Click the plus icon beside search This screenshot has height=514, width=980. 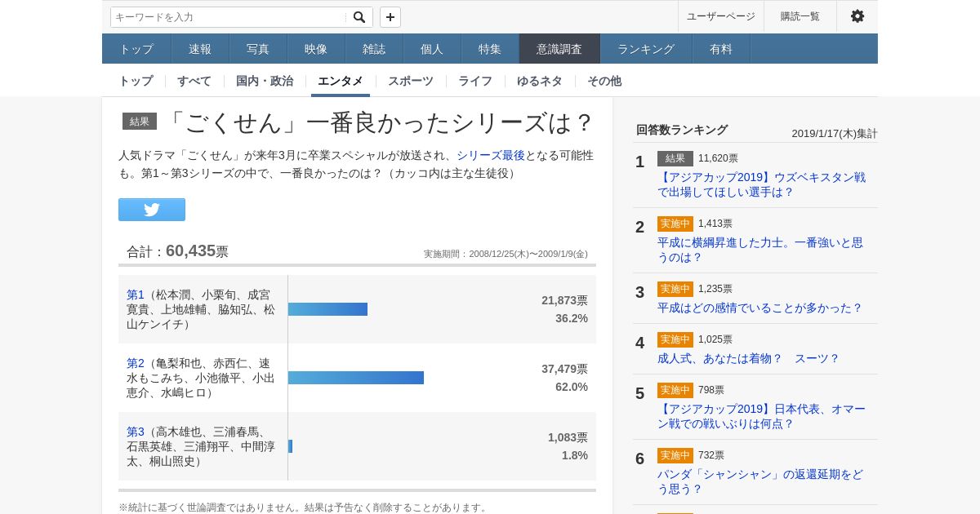click(390, 17)
